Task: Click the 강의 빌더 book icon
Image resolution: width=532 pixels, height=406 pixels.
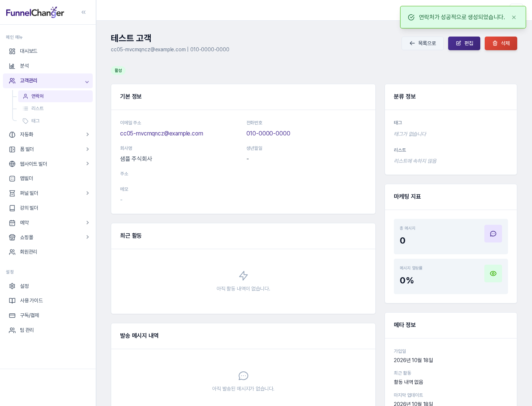Action: (12, 208)
